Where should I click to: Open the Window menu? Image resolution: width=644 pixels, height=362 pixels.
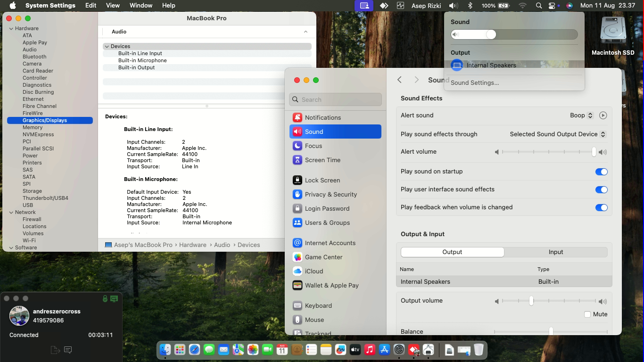tap(140, 6)
